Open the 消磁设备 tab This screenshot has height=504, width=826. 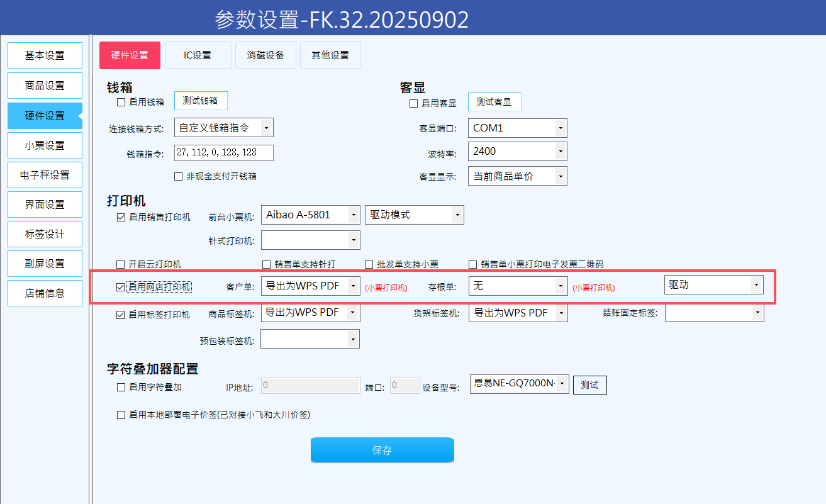click(x=265, y=55)
